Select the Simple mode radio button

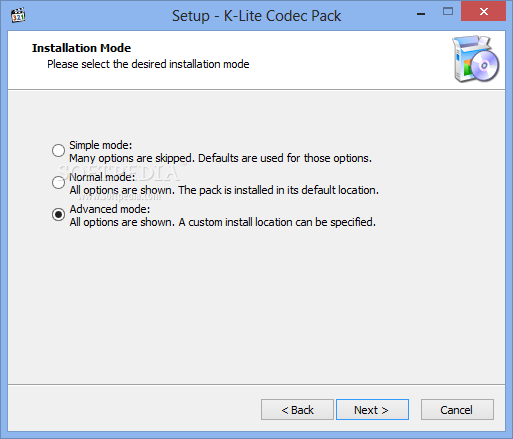tap(58, 150)
